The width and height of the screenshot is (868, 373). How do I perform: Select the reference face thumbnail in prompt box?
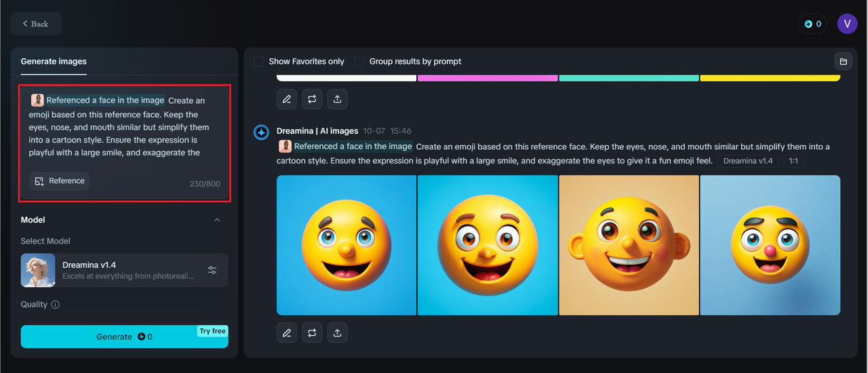coord(37,100)
